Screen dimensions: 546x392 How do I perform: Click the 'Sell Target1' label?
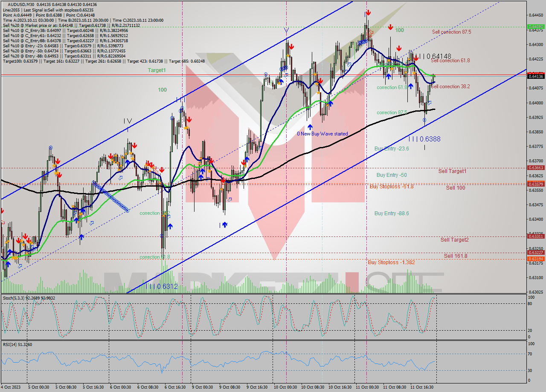452,171
